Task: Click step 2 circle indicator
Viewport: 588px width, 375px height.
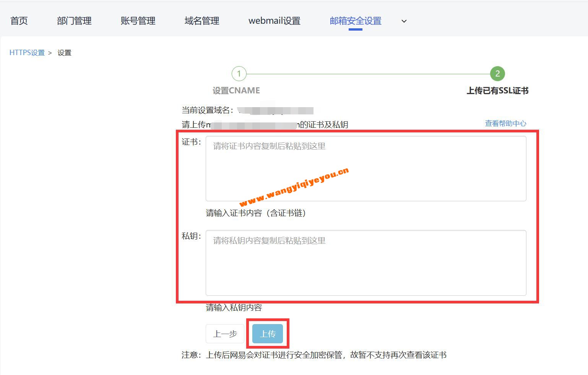Action: [497, 73]
